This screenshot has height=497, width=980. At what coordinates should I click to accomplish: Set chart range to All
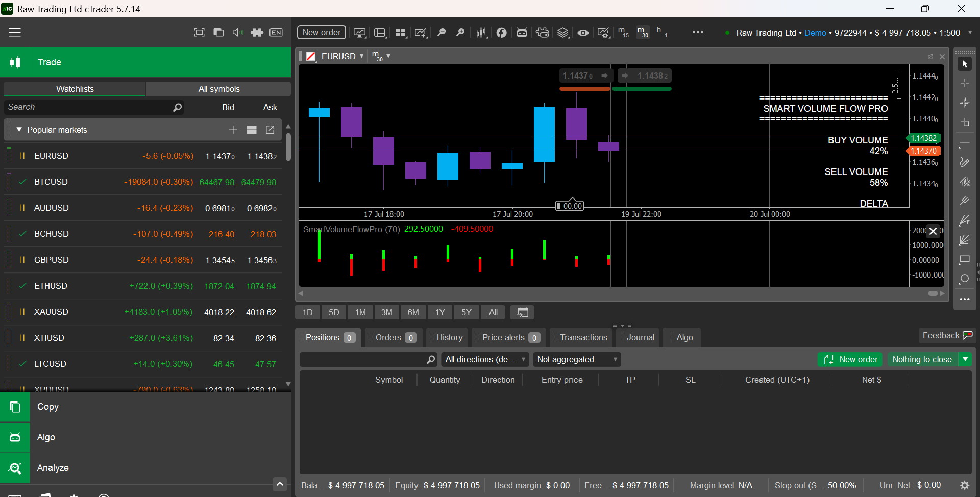coord(493,312)
